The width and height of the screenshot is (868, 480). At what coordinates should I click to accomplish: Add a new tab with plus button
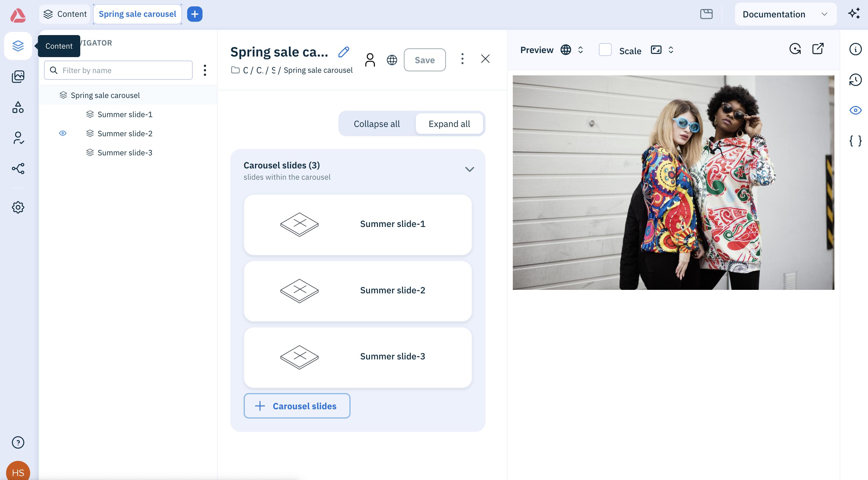(195, 14)
